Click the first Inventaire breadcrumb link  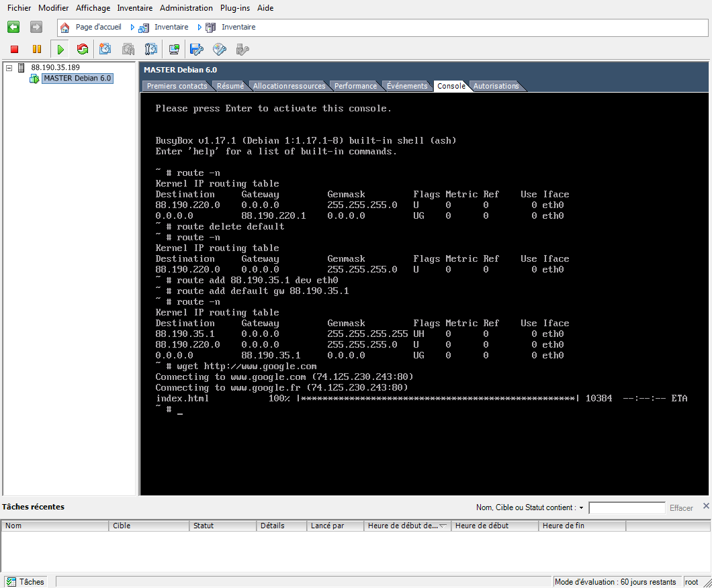(171, 28)
